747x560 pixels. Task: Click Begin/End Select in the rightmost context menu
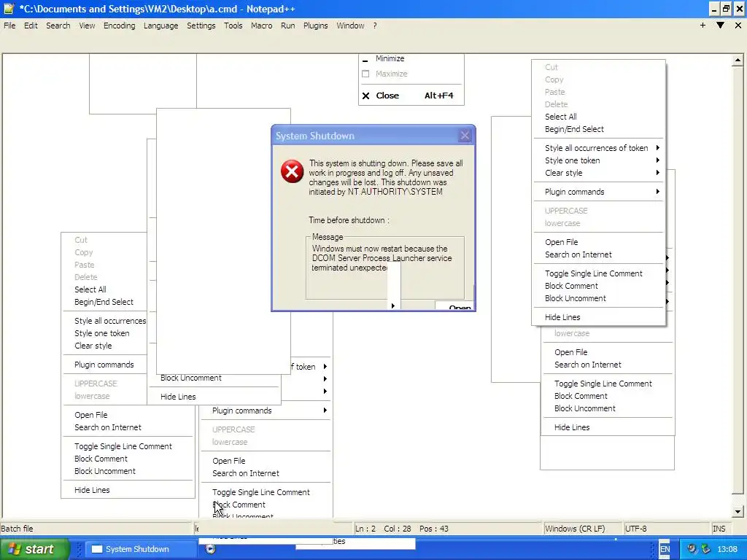(574, 129)
